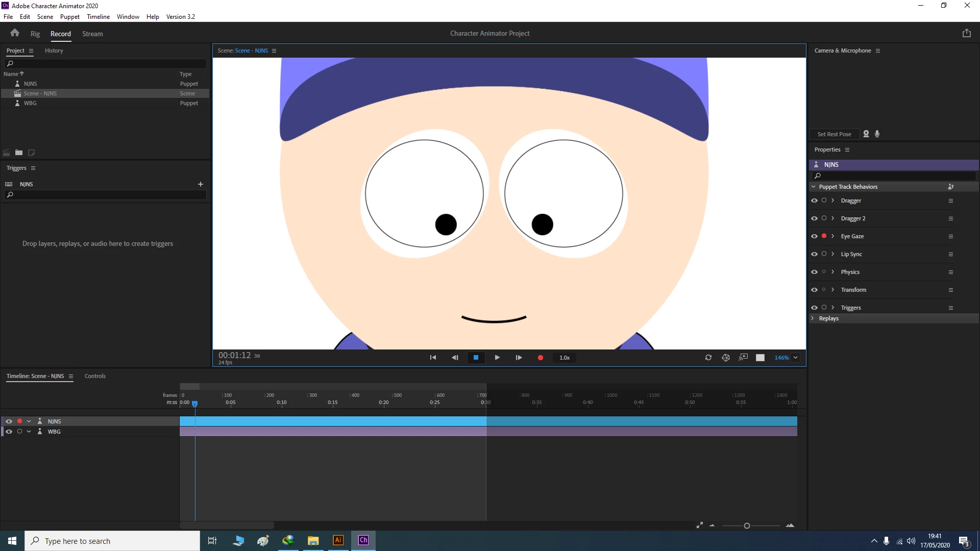The height and width of the screenshot is (551, 980).
Task: Open the scene zoom percentage dropdown
Action: (x=795, y=358)
